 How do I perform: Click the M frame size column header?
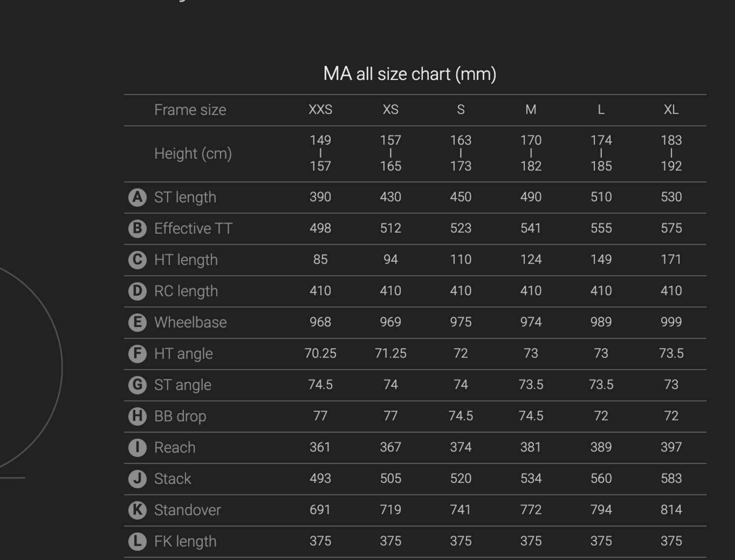pyautogui.click(x=531, y=109)
